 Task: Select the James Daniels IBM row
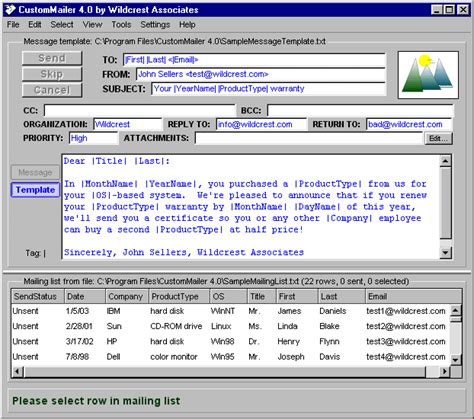click(230, 311)
